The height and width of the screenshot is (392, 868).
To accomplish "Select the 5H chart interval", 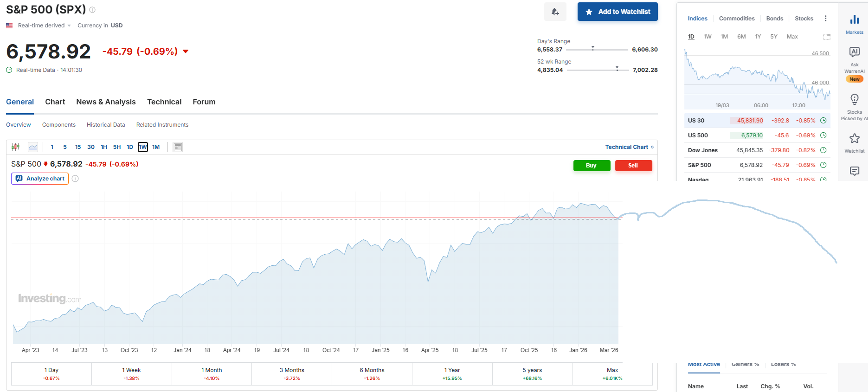I will (x=117, y=147).
